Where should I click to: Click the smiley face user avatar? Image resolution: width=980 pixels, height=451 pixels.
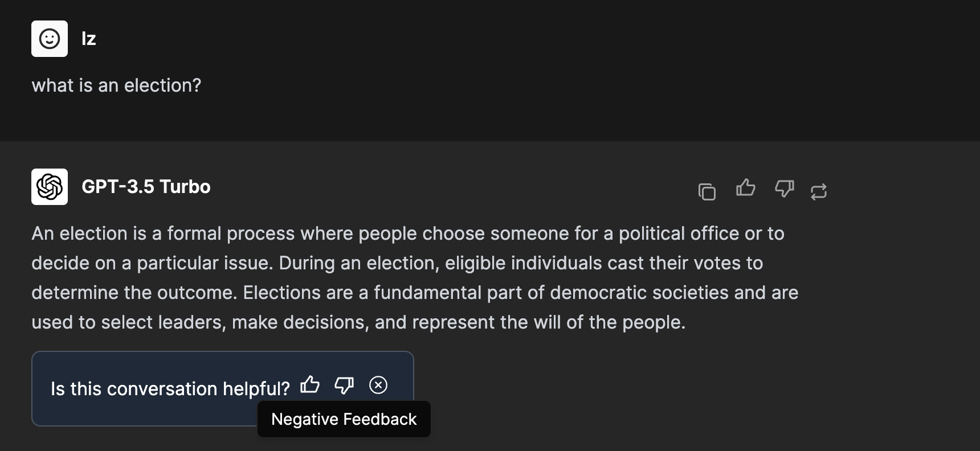[x=50, y=39]
